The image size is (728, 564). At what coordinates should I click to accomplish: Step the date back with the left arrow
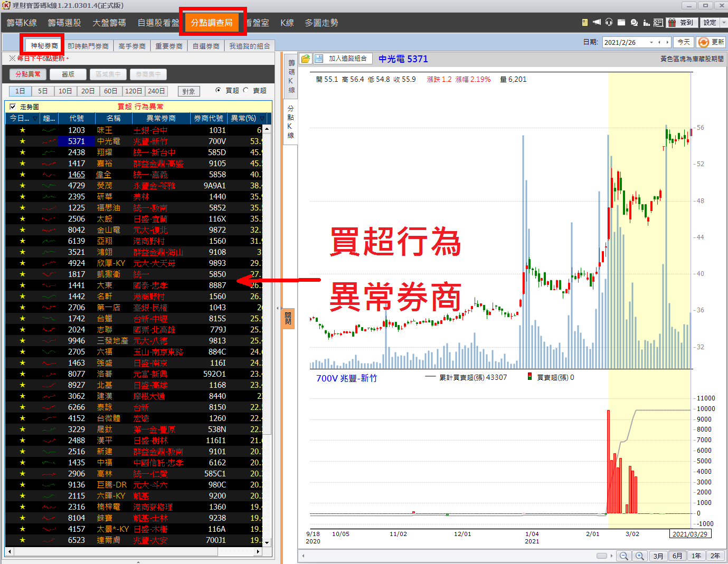click(659, 42)
